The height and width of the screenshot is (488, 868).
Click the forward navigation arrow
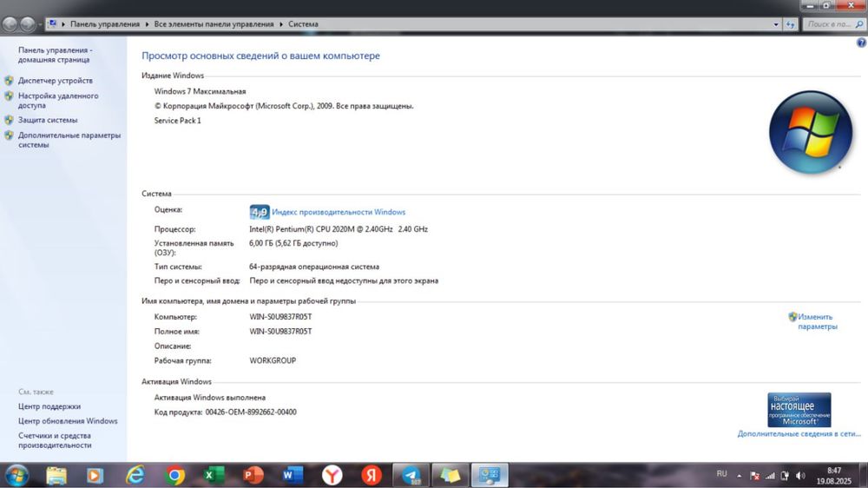[x=27, y=23]
